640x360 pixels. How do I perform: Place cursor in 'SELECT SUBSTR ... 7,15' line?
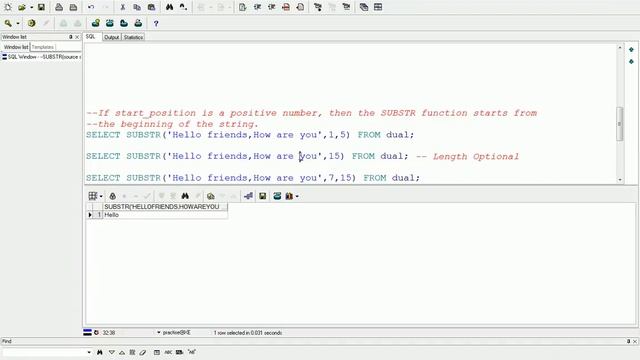coord(253,178)
